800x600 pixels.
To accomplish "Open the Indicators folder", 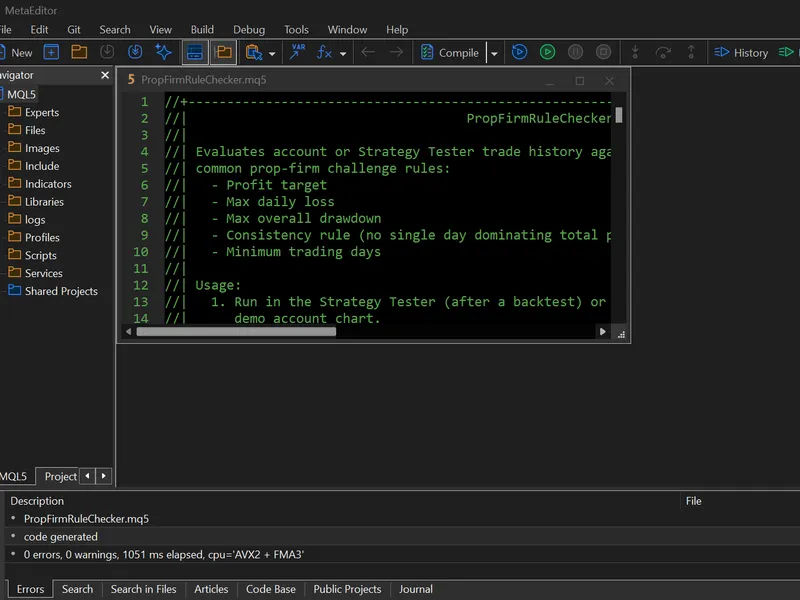I will pos(48,184).
